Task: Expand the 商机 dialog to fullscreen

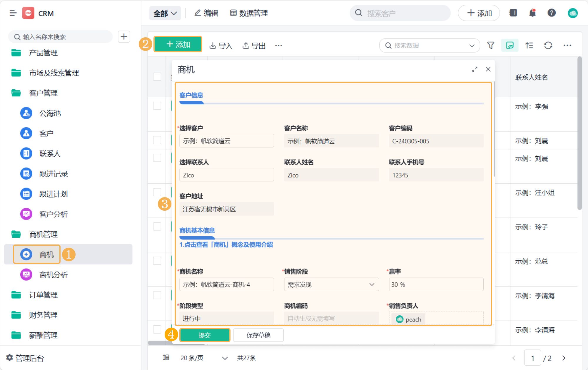Action: coord(475,69)
